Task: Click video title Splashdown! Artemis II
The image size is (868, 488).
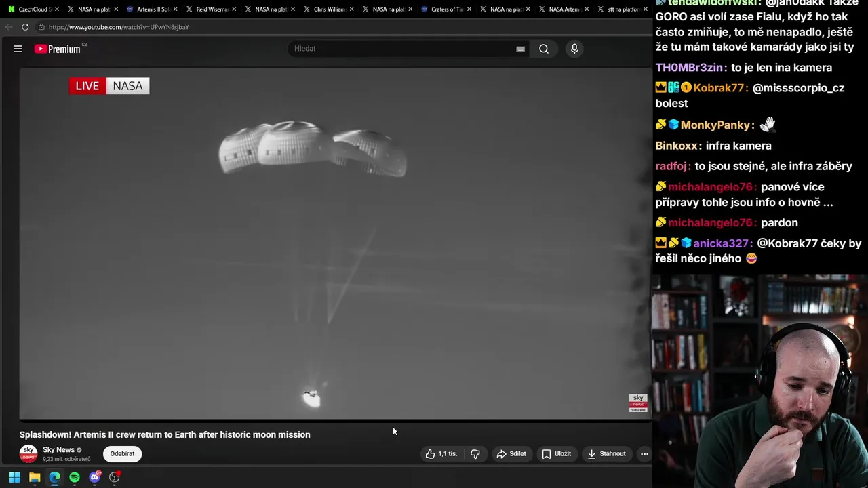Action: coord(165,435)
